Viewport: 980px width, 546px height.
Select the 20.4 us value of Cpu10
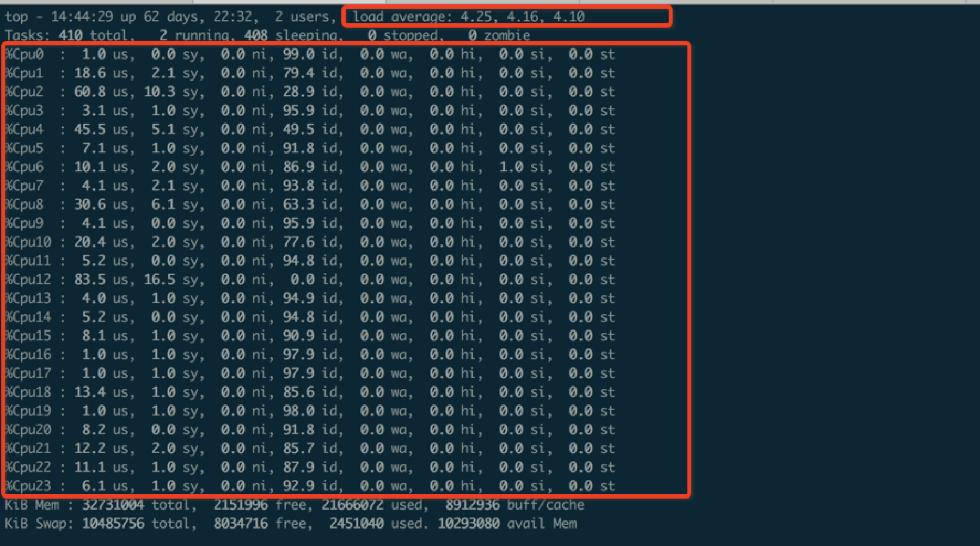(x=90, y=242)
